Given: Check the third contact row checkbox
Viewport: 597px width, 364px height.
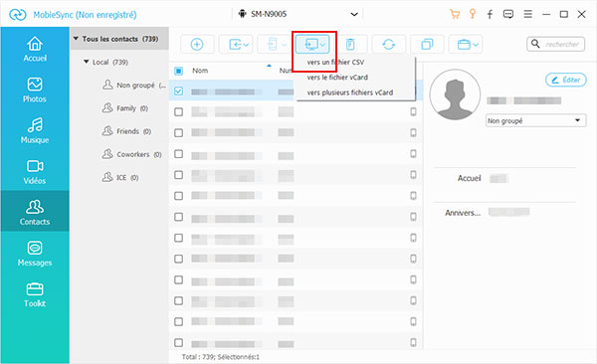Looking at the screenshot, I should [178, 133].
